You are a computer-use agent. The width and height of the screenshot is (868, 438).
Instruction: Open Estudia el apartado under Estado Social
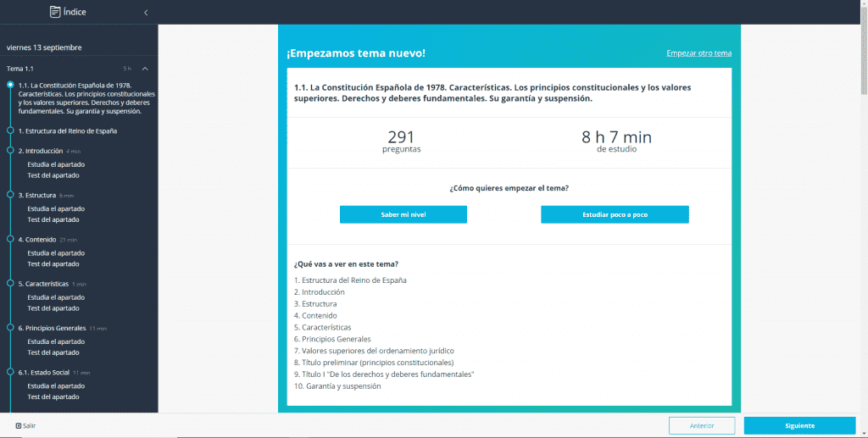[x=56, y=385]
